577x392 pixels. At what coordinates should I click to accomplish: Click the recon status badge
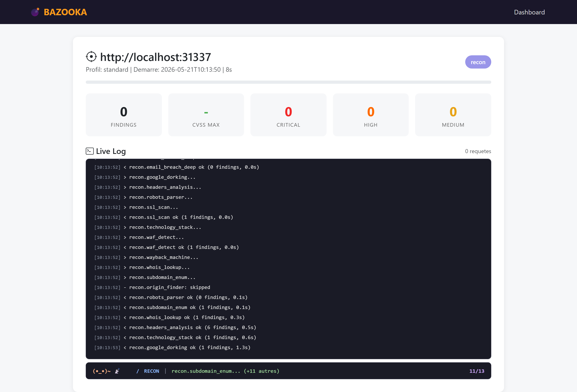[x=478, y=62]
